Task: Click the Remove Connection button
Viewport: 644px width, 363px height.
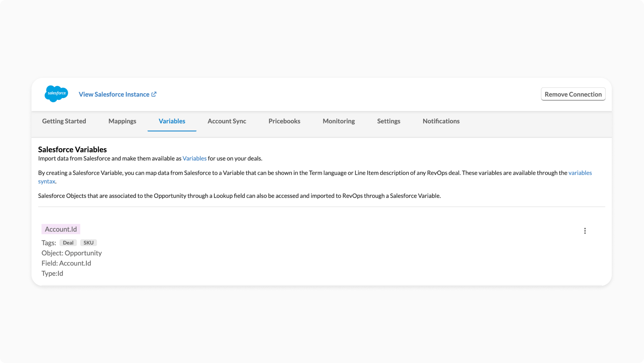Action: [x=573, y=94]
